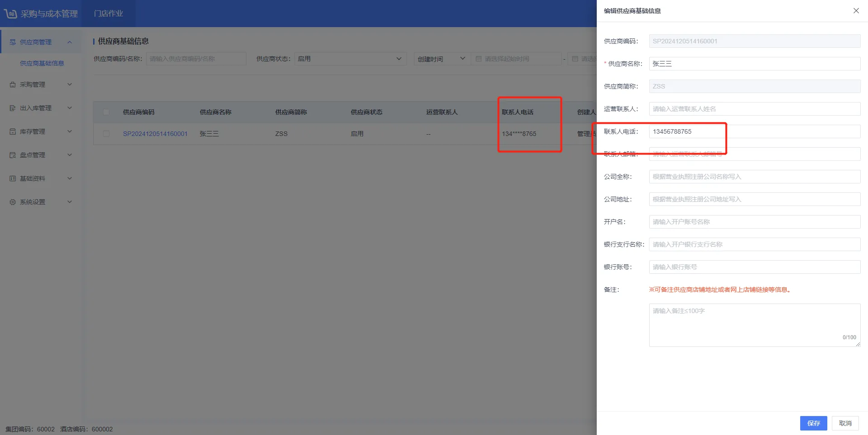
Task: Click the masked phone cell 134****8765
Action: [519, 134]
